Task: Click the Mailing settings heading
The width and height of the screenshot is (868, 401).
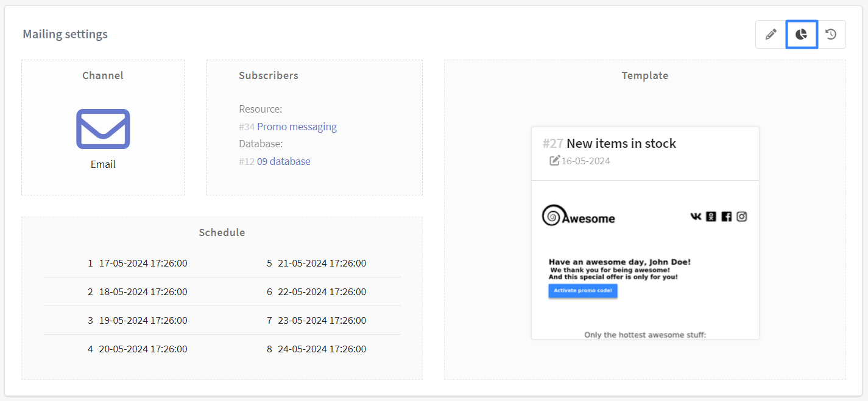Action: tap(65, 34)
